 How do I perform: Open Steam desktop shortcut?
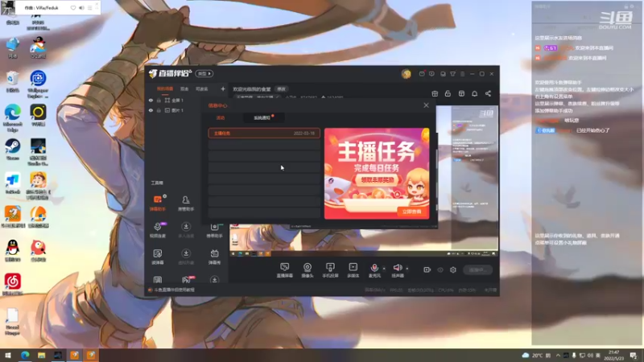[12, 150]
